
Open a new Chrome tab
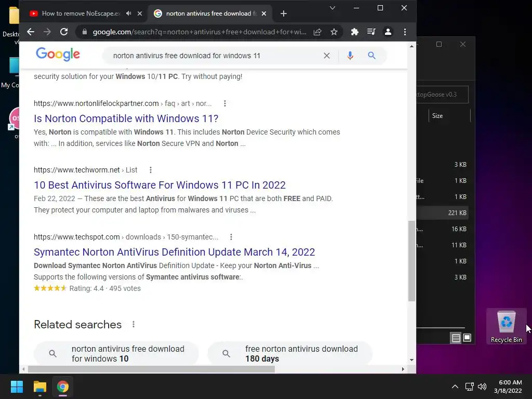[284, 14]
